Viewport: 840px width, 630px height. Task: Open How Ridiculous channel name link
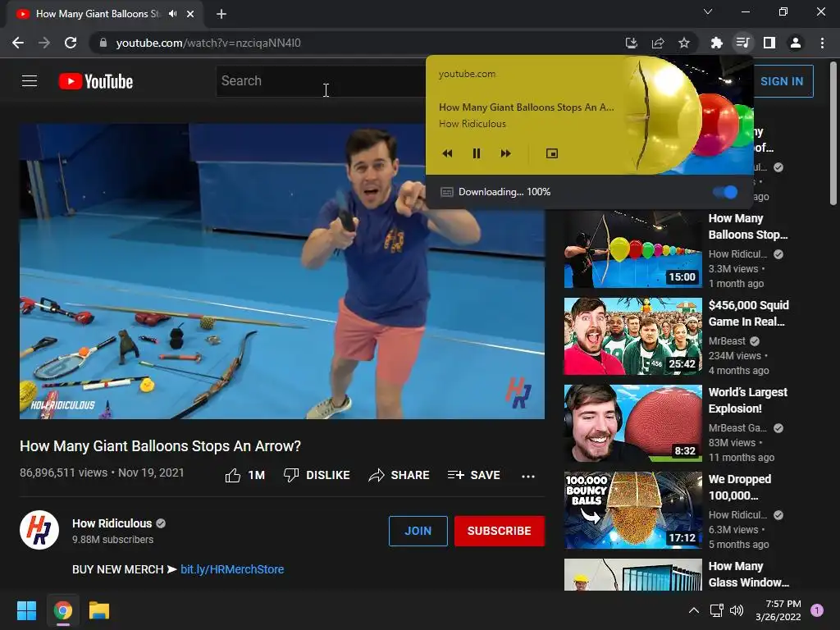tap(112, 523)
